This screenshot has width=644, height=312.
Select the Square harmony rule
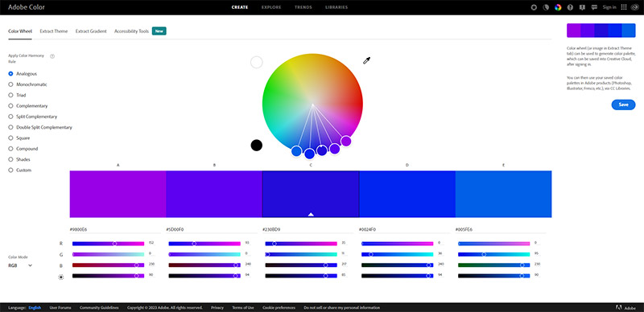coord(19,138)
